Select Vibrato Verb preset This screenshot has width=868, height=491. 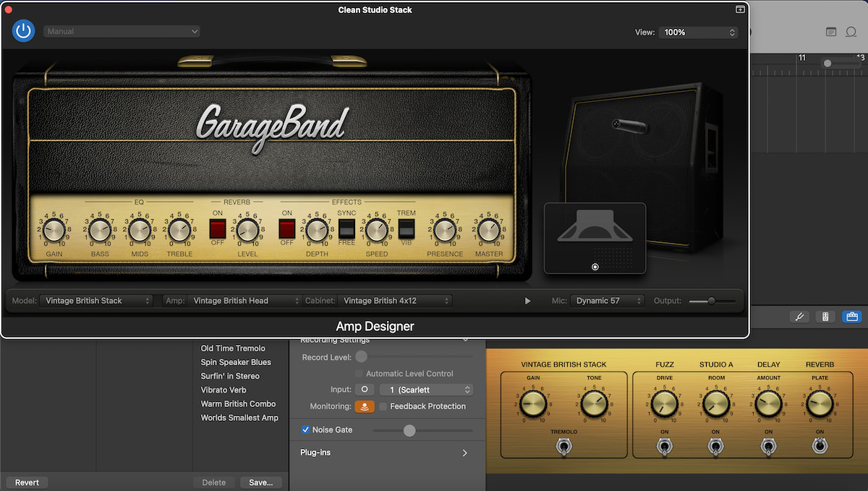(224, 390)
